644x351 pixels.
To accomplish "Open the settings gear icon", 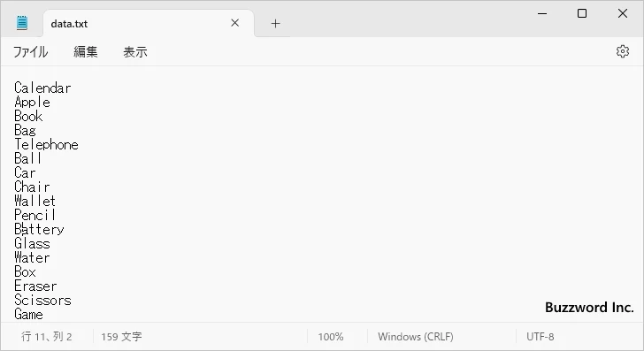I will pyautogui.click(x=623, y=51).
